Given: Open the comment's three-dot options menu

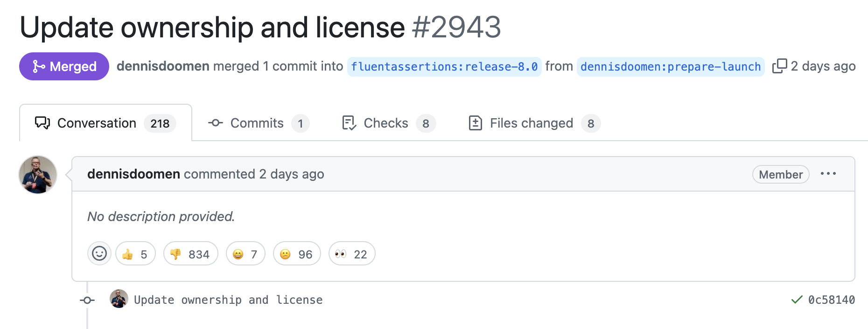Looking at the screenshot, I should [828, 174].
